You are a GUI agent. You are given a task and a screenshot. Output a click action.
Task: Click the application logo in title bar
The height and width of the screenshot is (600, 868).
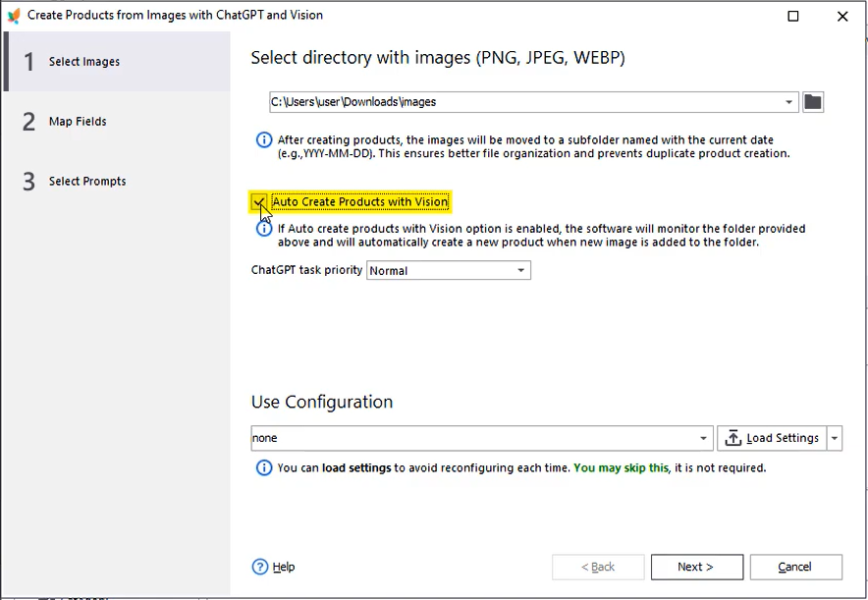[x=14, y=16]
